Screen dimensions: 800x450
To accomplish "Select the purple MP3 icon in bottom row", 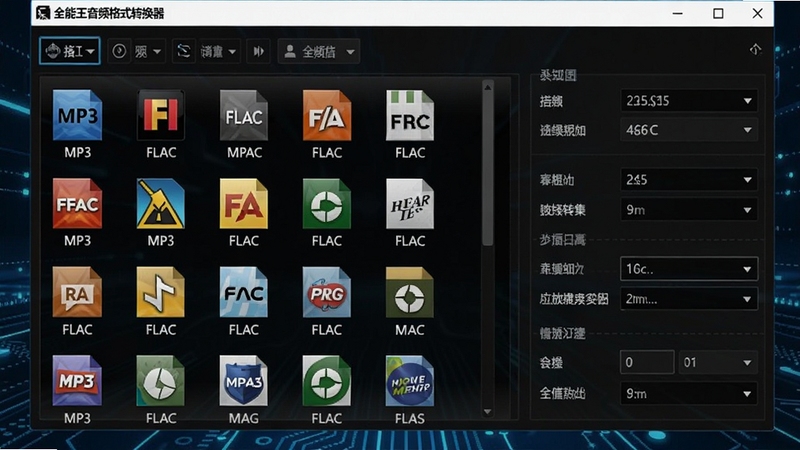I will point(77,381).
